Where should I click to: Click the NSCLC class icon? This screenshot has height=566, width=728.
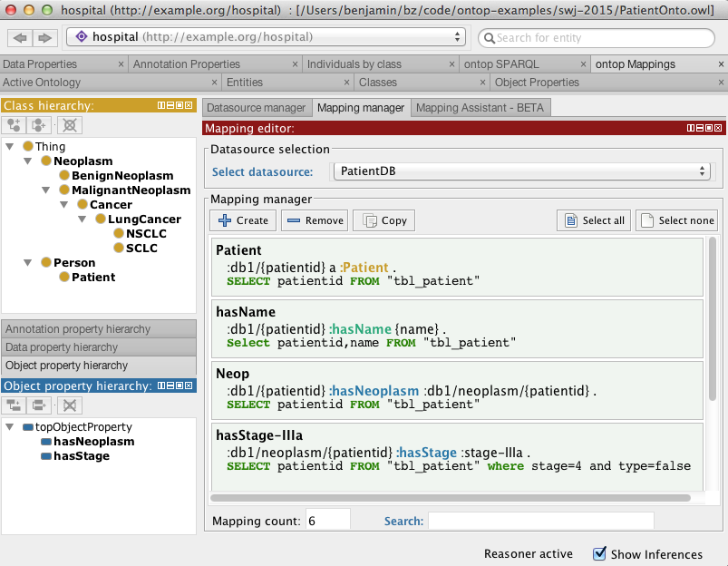coord(119,233)
